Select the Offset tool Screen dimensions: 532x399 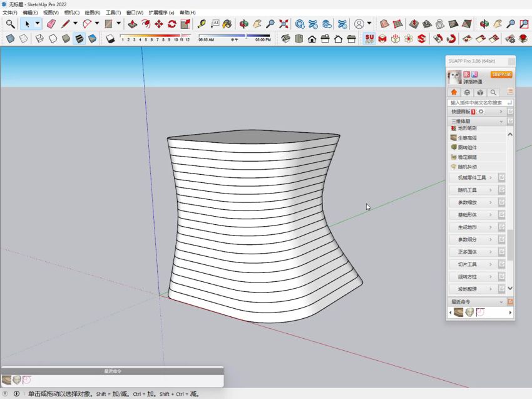tap(146, 24)
